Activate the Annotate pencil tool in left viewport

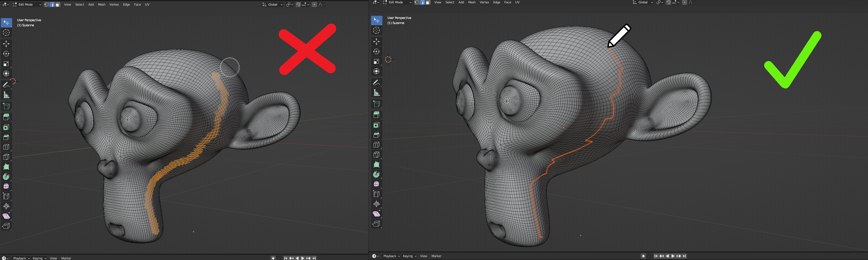6,85
